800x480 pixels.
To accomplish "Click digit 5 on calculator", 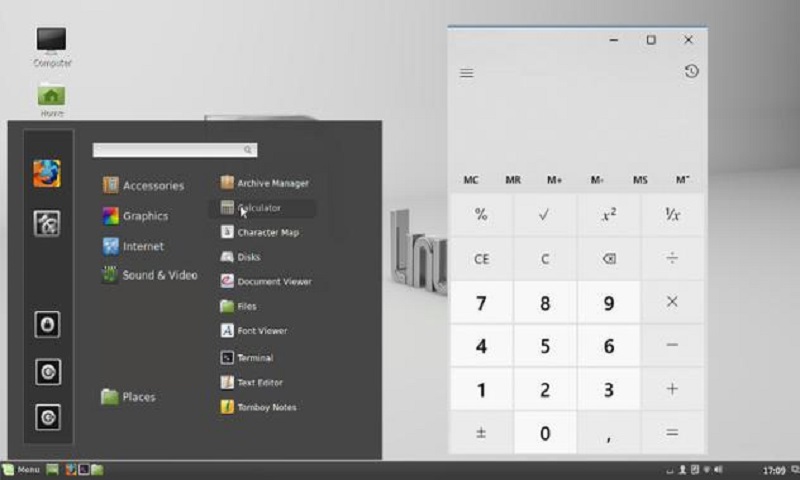I will point(544,345).
